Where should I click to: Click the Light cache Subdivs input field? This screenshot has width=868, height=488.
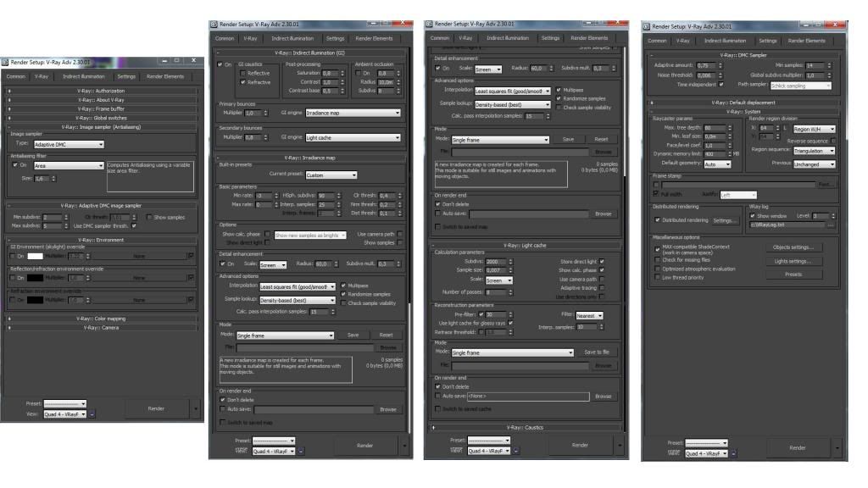tap(496, 261)
